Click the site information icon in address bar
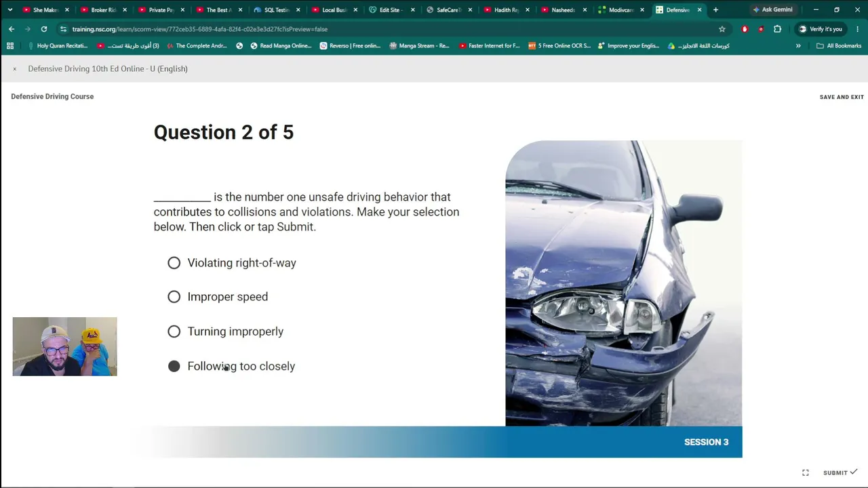Image resolution: width=868 pixels, height=488 pixels. (x=63, y=29)
